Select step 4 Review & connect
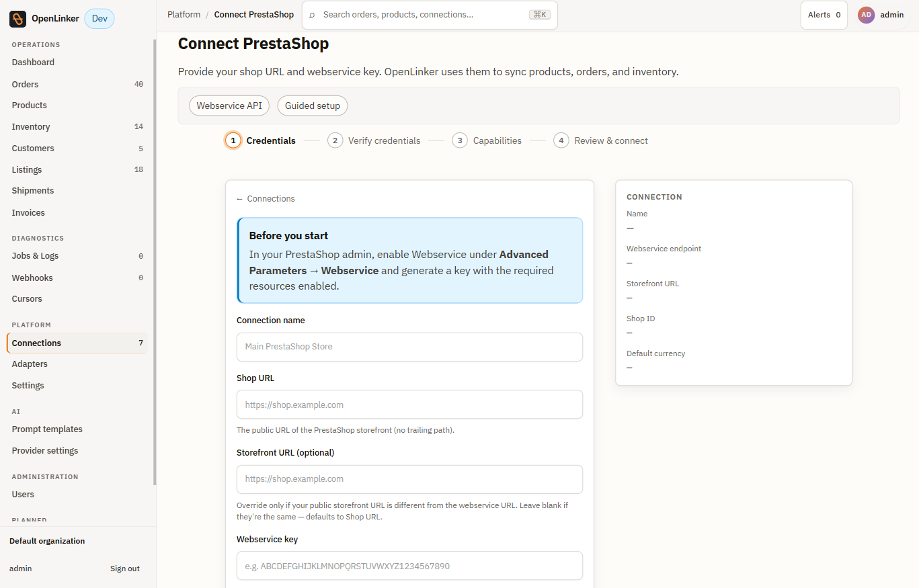The image size is (919, 588). 601,140
